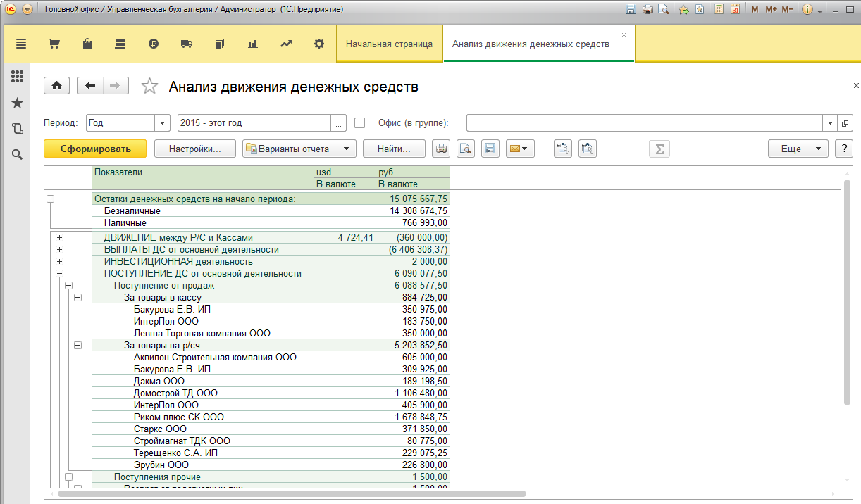This screenshot has height=504, width=861.
Task: Open the shopping bag section
Action: [x=87, y=44]
